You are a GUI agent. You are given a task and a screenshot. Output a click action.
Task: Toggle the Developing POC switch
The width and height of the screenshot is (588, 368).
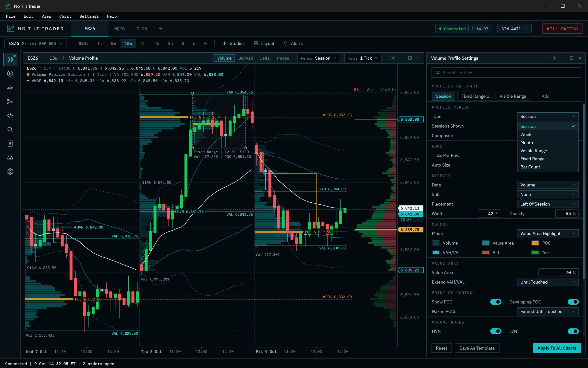click(573, 302)
